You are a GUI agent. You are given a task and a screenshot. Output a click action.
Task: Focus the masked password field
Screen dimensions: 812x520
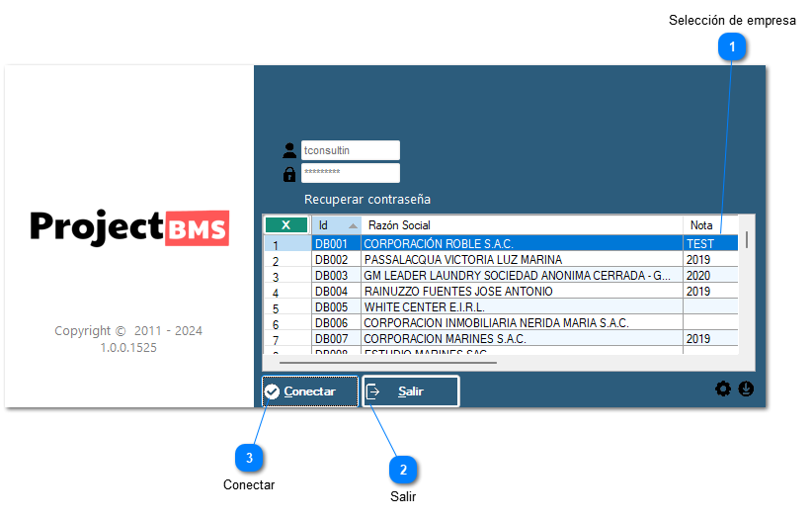351,173
